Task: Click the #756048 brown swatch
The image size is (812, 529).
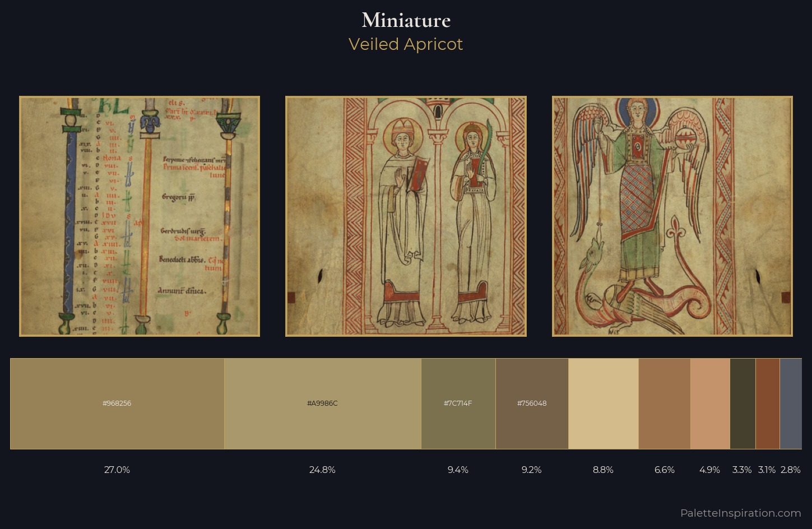Action: [532, 403]
